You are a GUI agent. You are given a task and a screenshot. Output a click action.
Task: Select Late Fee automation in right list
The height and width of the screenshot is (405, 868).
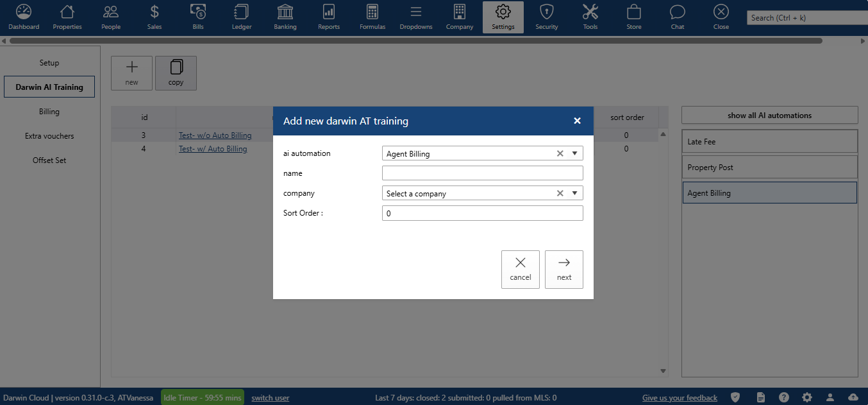(769, 142)
